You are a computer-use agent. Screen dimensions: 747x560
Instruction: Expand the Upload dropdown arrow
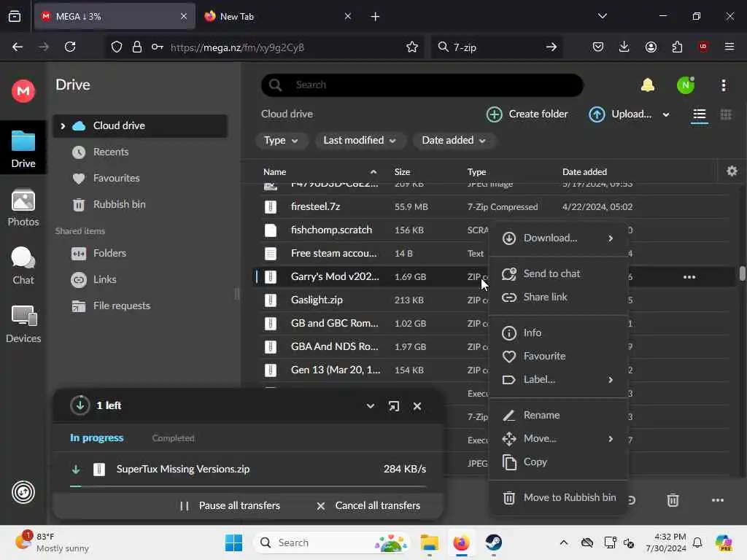click(666, 114)
